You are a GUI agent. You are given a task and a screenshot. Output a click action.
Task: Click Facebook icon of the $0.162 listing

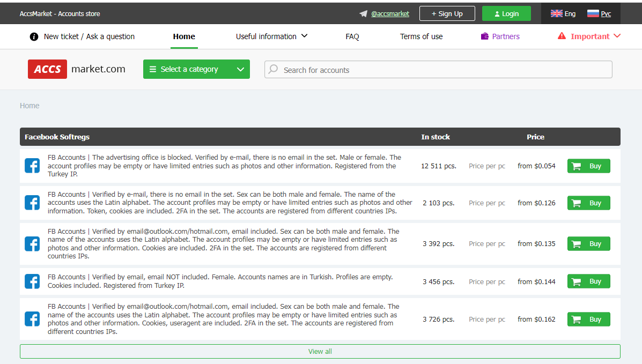click(32, 319)
